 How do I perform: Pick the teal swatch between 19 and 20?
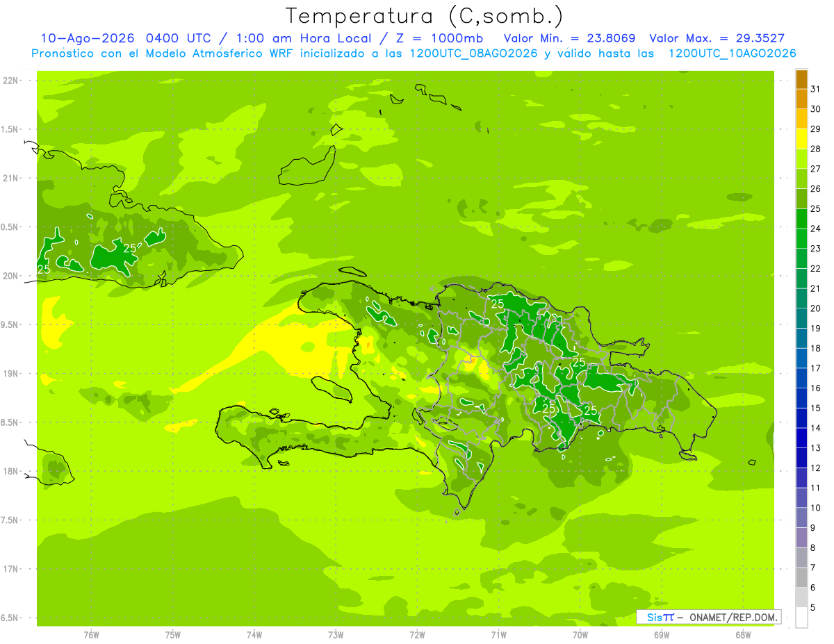click(x=801, y=319)
